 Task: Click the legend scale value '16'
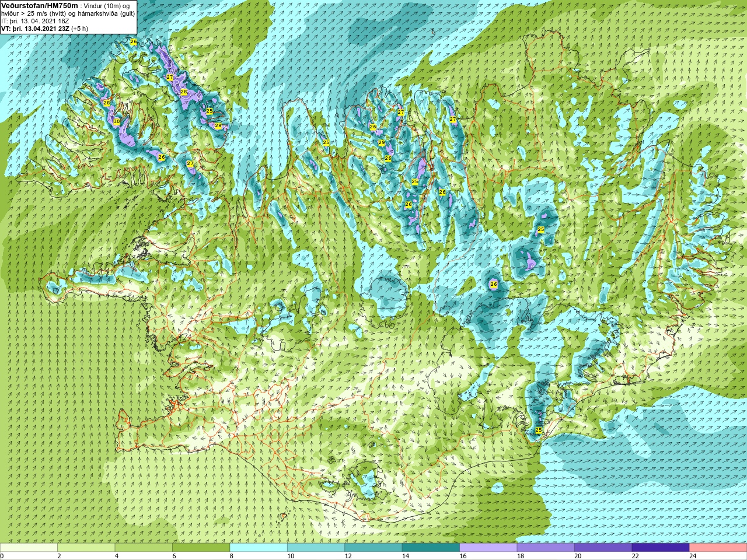463,556
